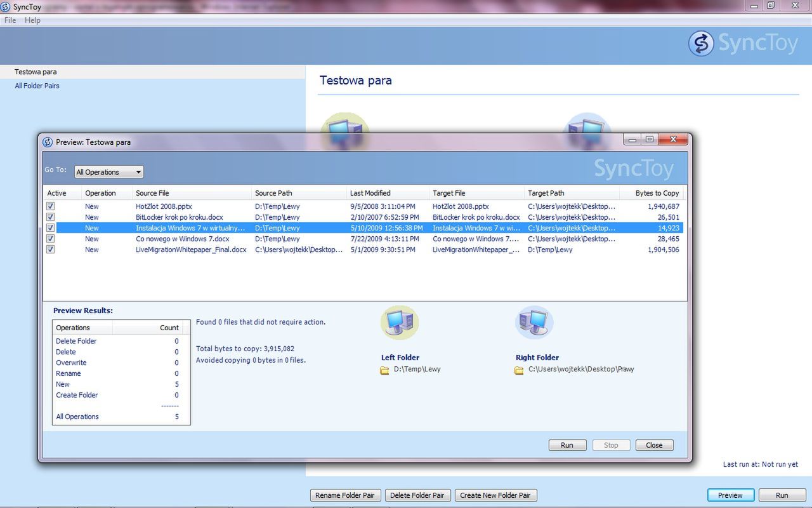Uncheck Active box for Co nowego w Windows 7.docx

coord(50,239)
